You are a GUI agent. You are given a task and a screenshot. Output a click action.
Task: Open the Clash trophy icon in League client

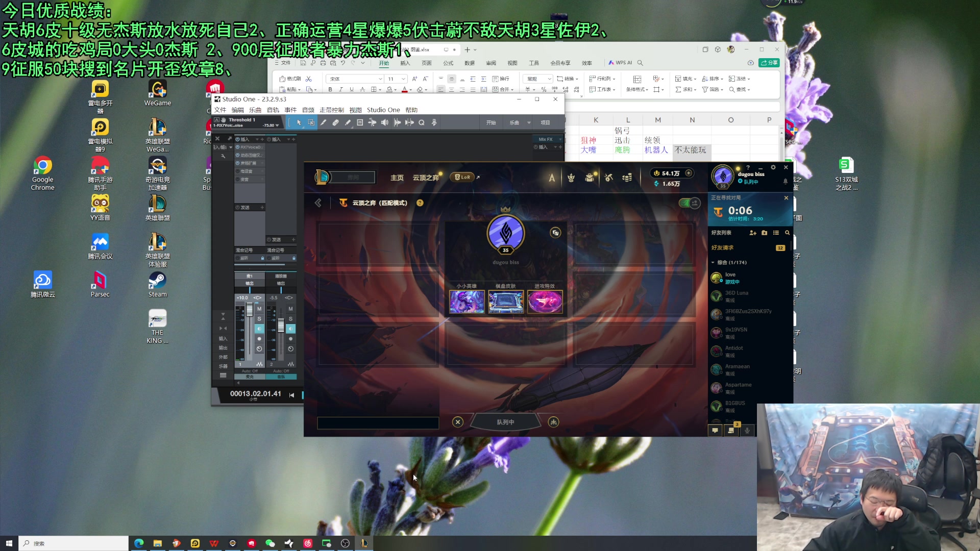coord(571,178)
